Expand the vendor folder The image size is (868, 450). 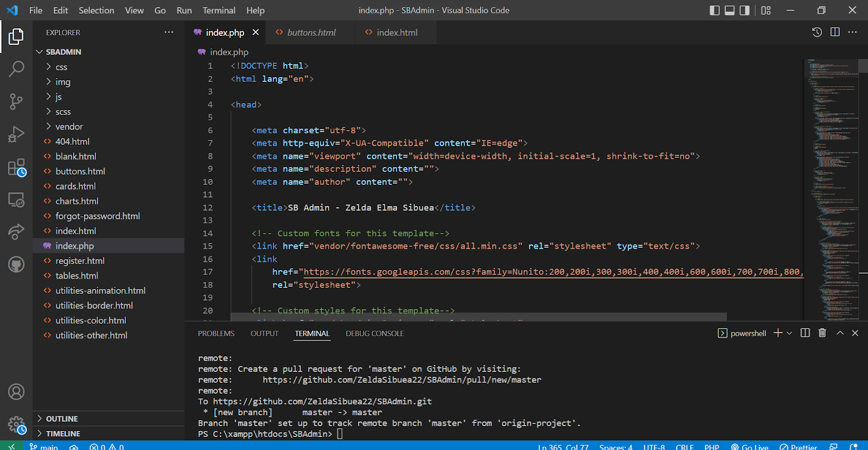click(108, 126)
